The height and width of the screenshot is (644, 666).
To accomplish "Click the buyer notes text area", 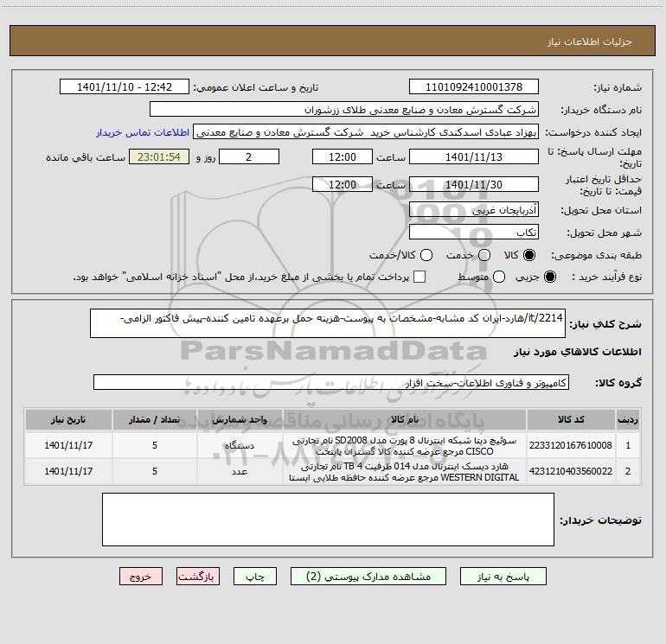I will point(328,520).
